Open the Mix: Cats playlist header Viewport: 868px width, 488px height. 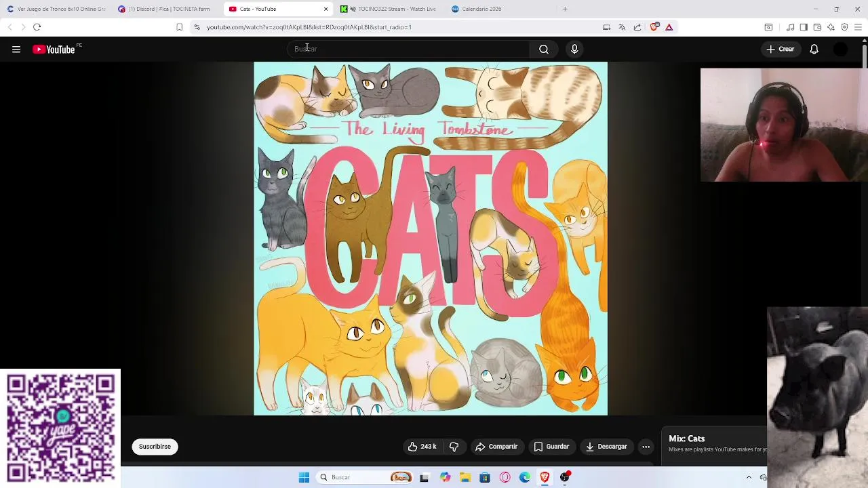pos(687,439)
